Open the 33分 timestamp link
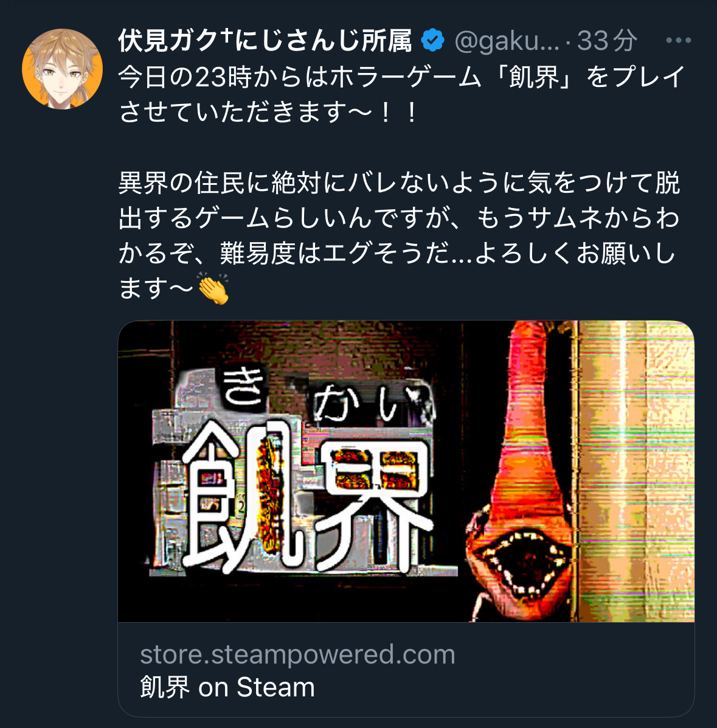This screenshot has width=717, height=728. [x=607, y=40]
